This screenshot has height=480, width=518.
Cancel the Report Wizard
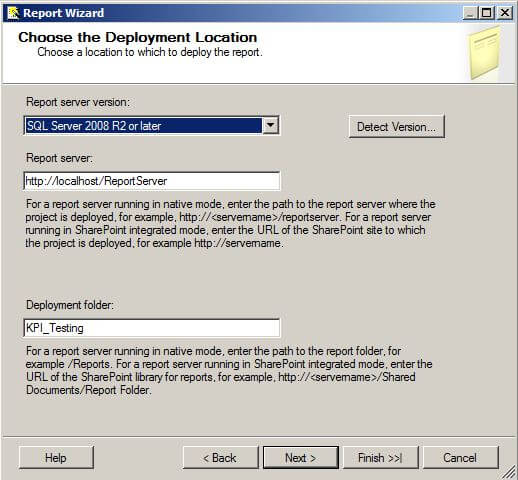point(460,458)
